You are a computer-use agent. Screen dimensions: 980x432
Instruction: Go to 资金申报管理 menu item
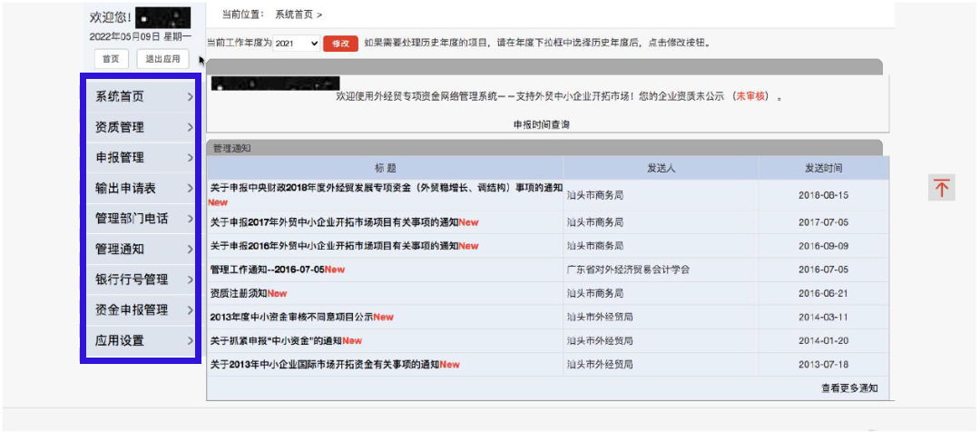(132, 309)
